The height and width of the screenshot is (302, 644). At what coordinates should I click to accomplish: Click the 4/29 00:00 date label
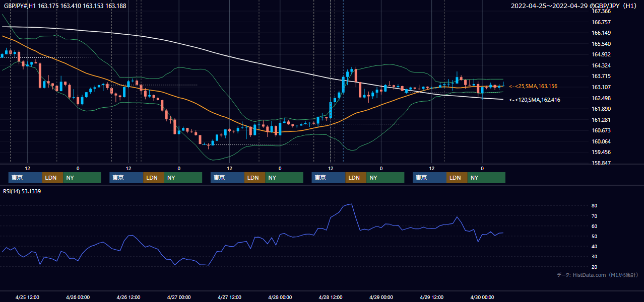(x=381, y=297)
